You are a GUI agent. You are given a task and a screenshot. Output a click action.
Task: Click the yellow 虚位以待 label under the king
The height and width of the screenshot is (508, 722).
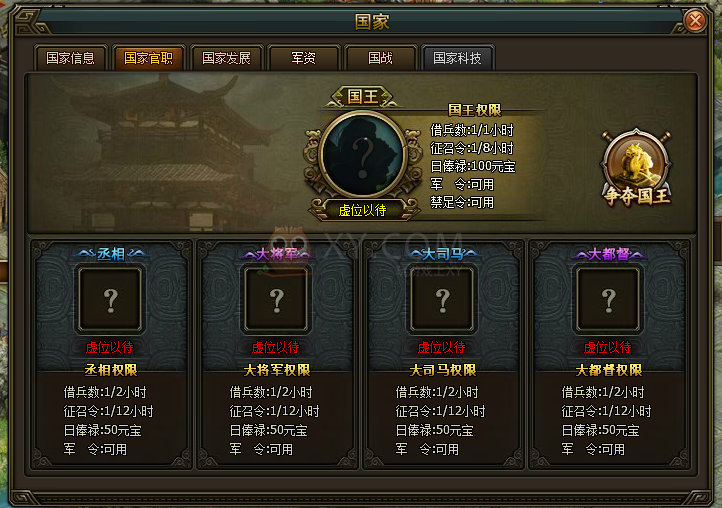pos(362,210)
